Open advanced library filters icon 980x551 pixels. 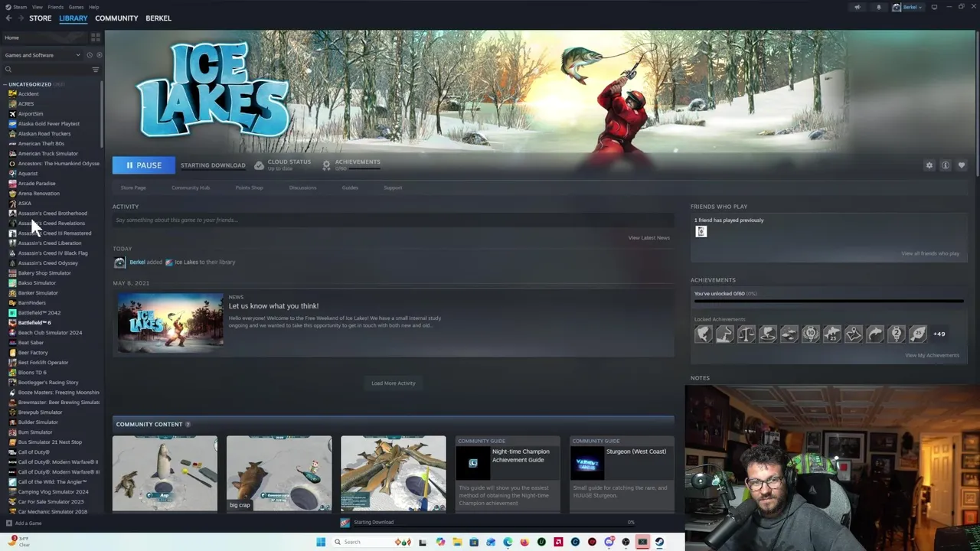click(x=96, y=70)
